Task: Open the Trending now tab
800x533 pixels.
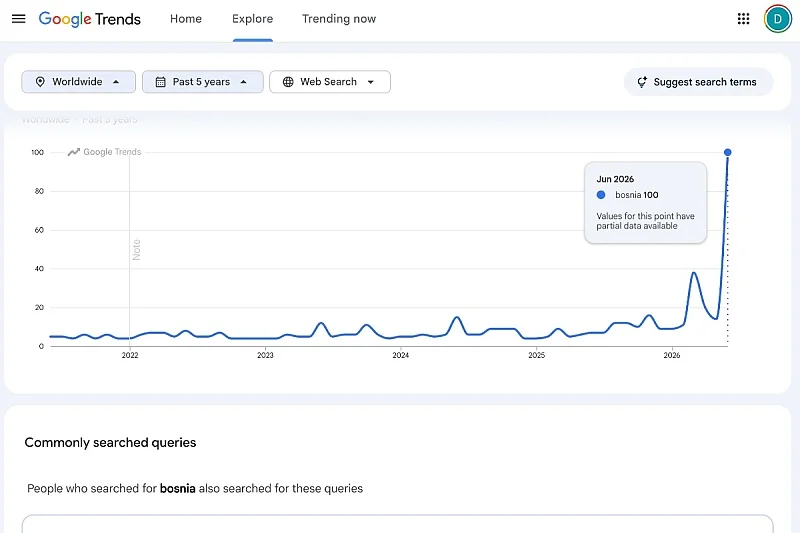Action: (x=339, y=19)
